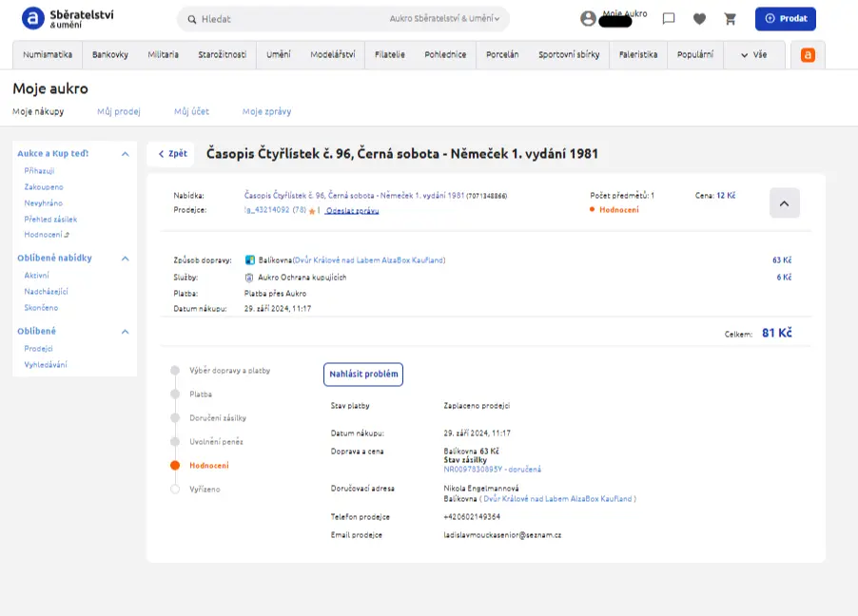Open the search category dropdown
The width and height of the screenshot is (858, 616).
tap(444, 19)
